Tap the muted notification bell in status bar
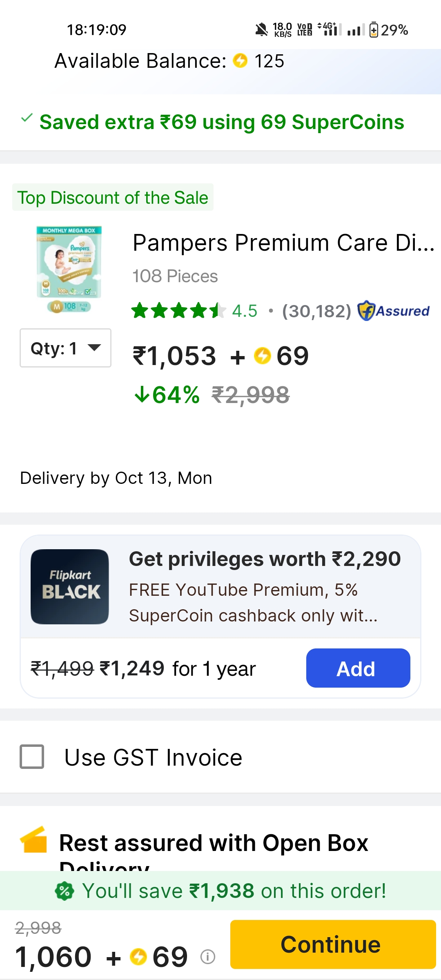Screen dimensions: 441x980 tap(261, 30)
